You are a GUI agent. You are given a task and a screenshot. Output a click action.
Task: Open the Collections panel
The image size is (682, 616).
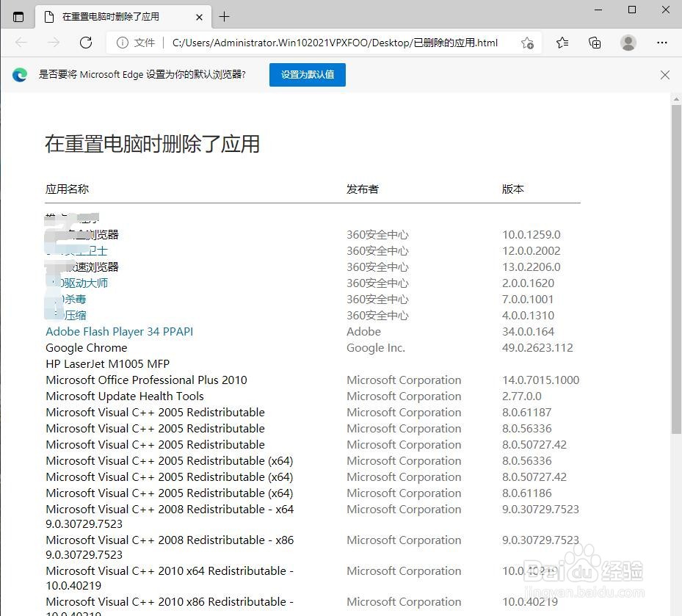(595, 42)
